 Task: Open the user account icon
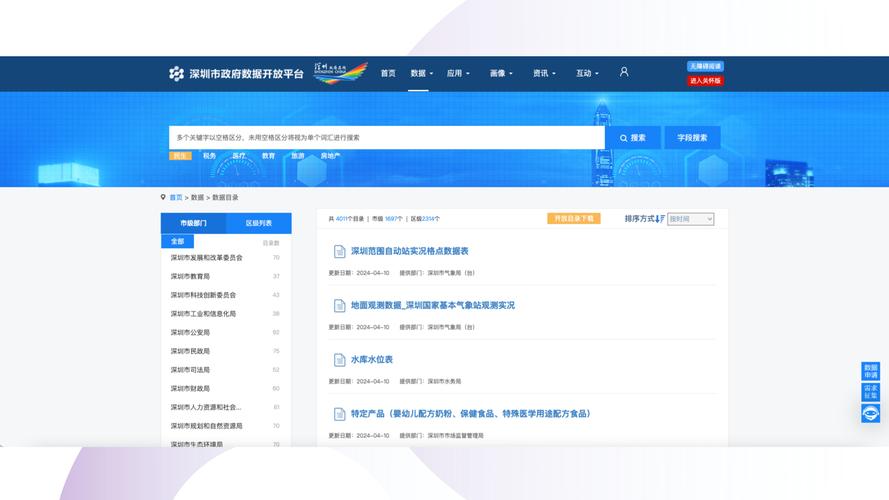coord(624,72)
